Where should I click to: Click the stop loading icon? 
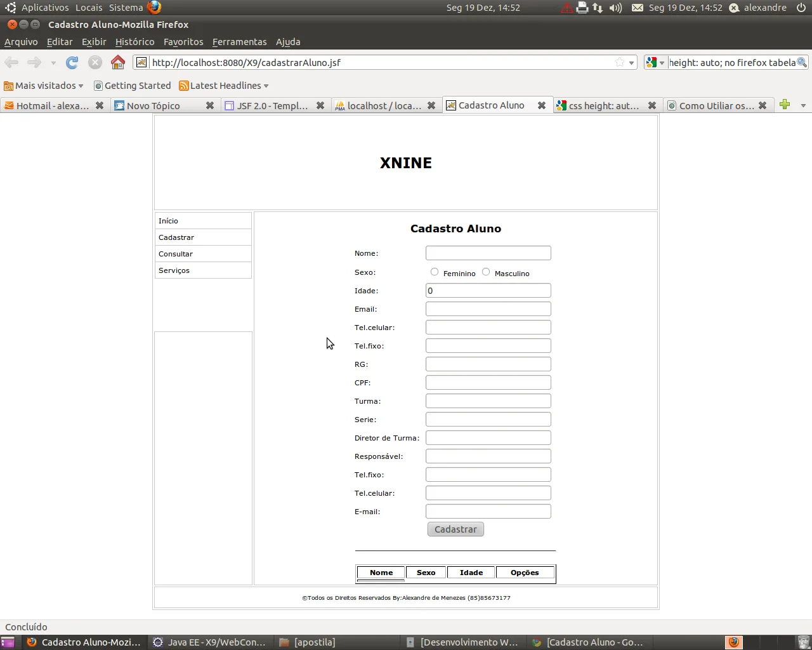point(95,62)
